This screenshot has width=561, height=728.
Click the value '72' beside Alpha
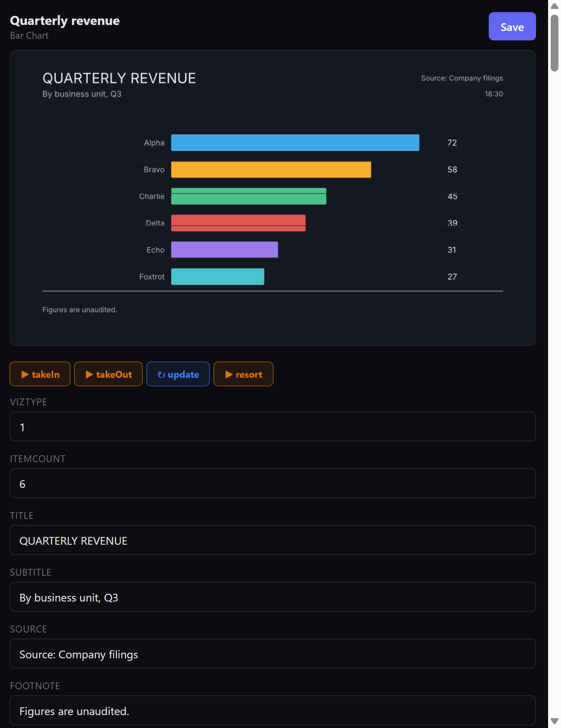[452, 143]
